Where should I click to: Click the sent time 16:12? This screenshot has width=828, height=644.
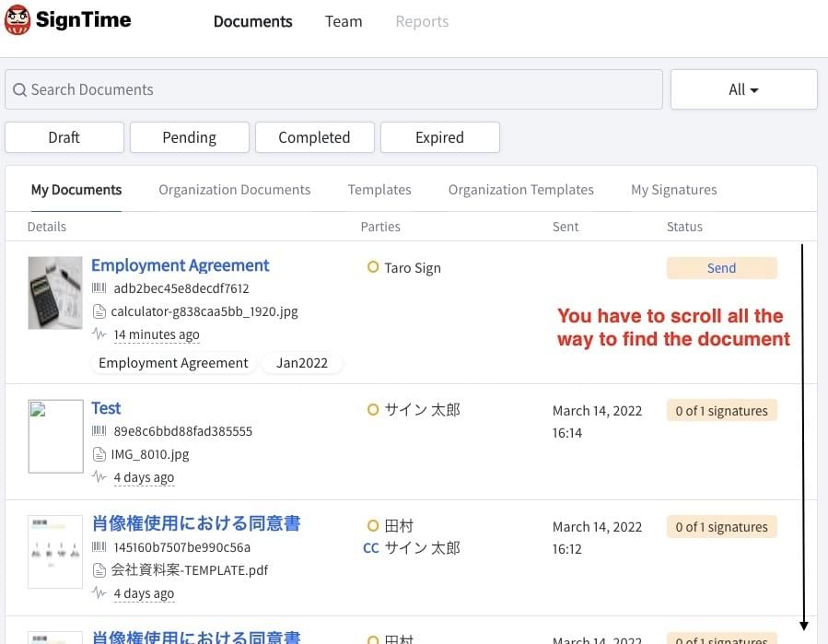(567, 549)
